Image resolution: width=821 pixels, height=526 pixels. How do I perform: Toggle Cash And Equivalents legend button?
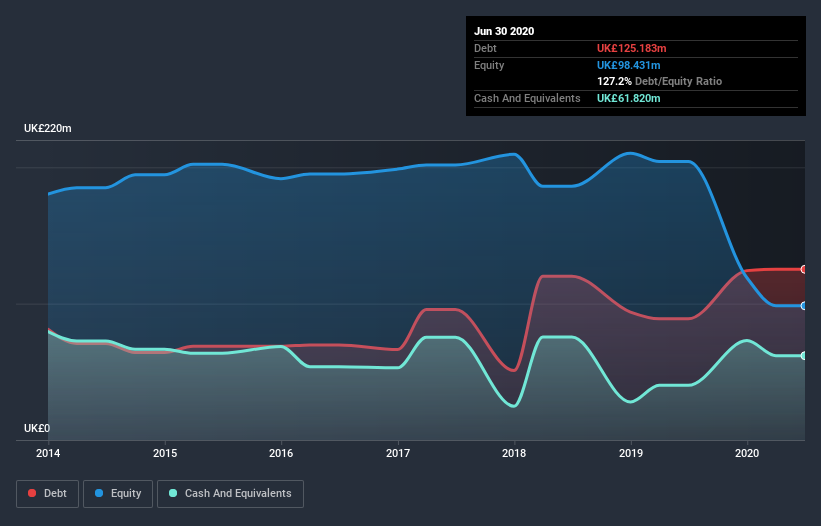point(230,494)
